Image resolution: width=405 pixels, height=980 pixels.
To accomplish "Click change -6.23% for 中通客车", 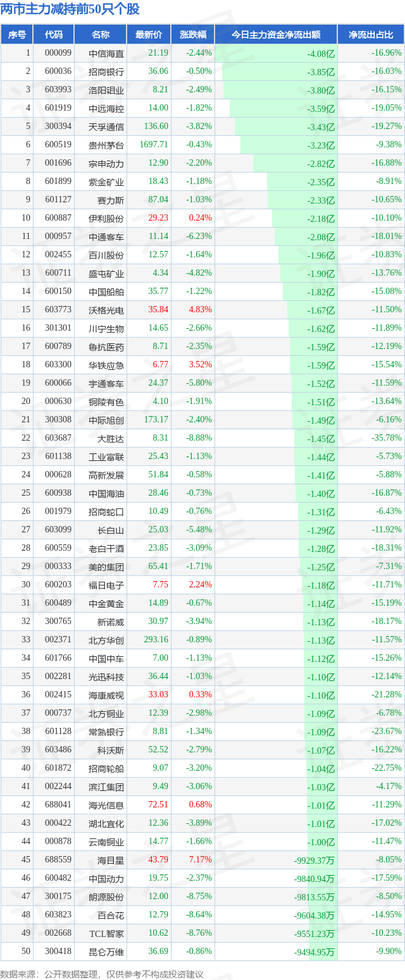I will coord(199,236).
